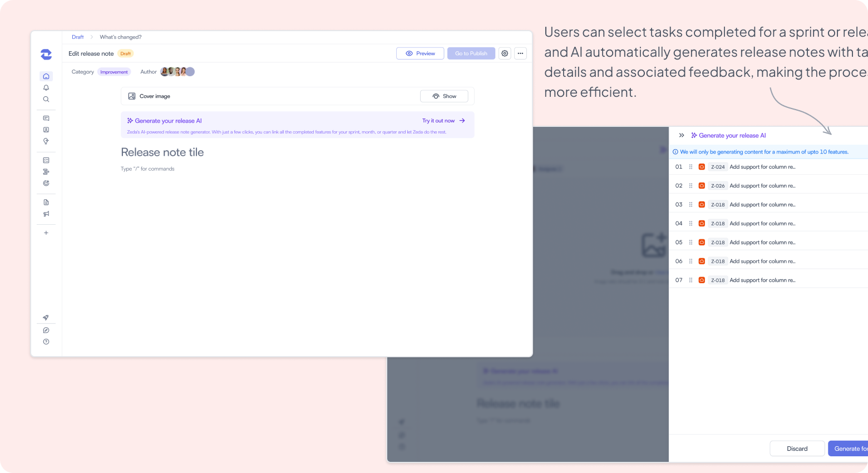The height and width of the screenshot is (473, 868).
Task: Click the Try it out now arrow icon
Action: coord(462,121)
